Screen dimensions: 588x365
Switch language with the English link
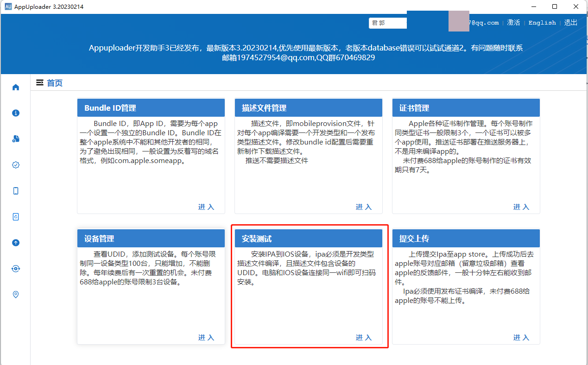coord(542,23)
